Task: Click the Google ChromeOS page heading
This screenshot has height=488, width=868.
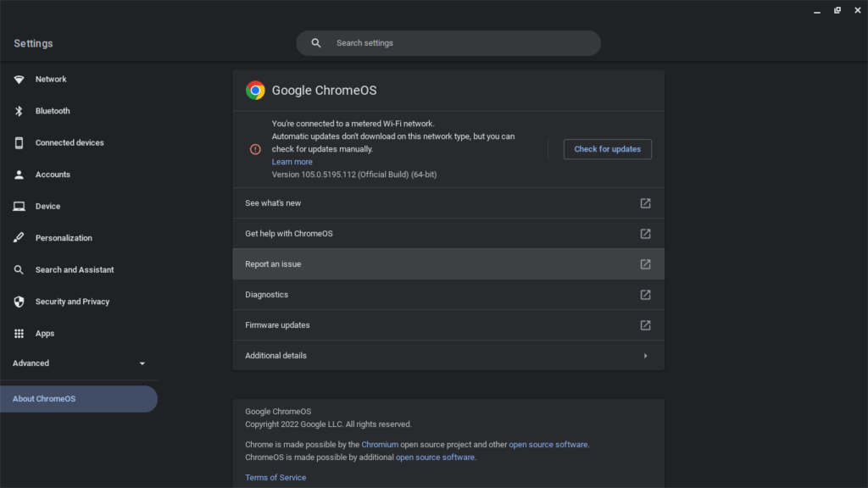Action: (325, 90)
